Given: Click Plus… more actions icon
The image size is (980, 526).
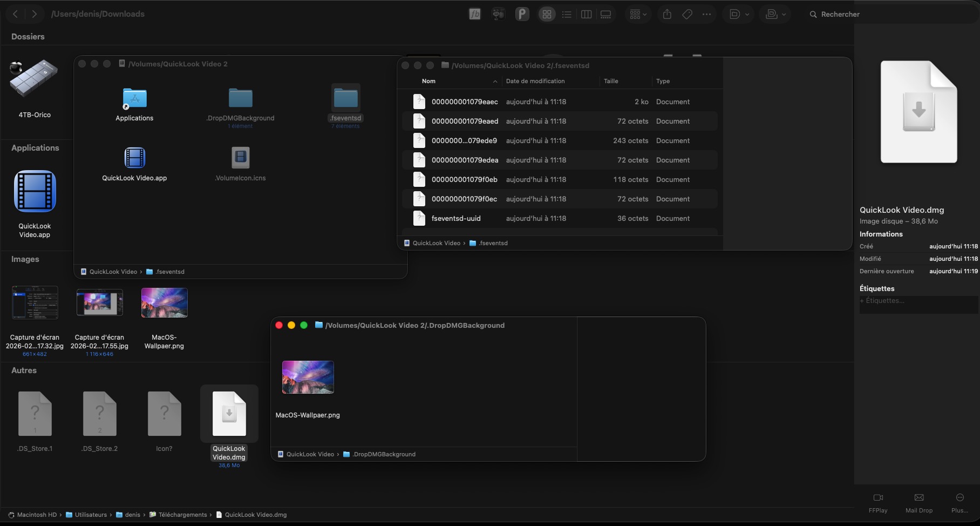Looking at the screenshot, I should pos(959,502).
